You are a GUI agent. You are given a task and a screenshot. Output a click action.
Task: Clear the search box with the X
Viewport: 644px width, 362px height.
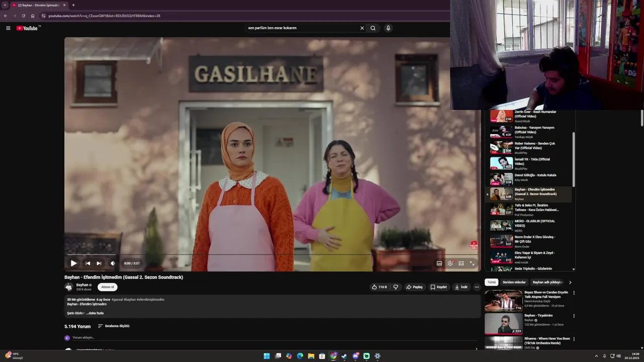click(x=362, y=28)
